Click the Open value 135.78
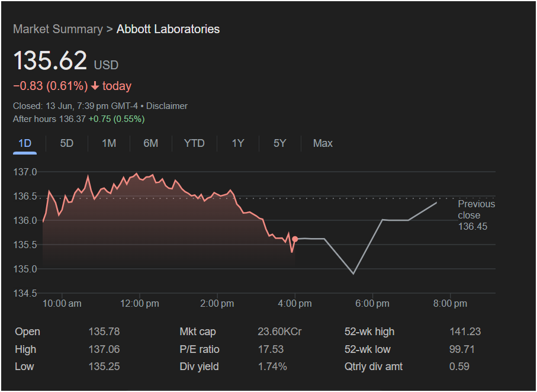The height and width of the screenshot is (392, 537). (104, 332)
